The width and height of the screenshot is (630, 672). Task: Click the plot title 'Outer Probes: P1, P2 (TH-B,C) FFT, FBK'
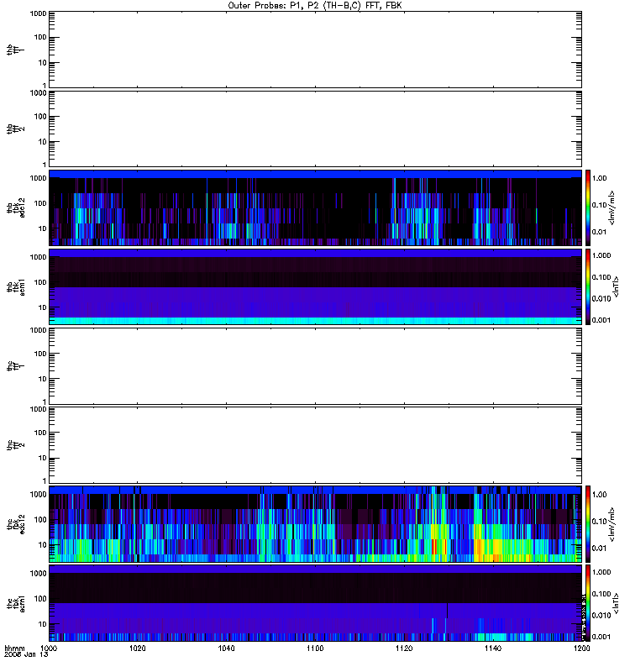tap(315, 6)
